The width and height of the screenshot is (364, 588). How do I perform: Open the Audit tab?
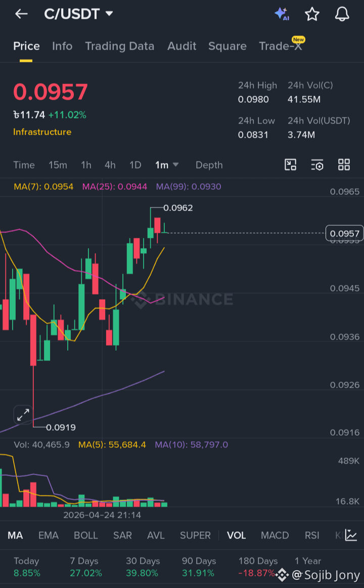181,46
